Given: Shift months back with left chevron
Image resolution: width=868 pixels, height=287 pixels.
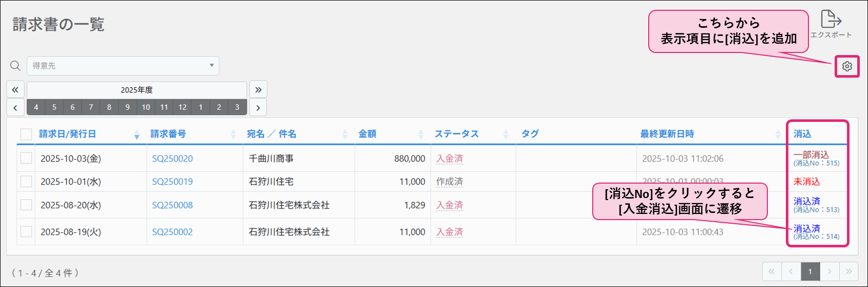Looking at the screenshot, I should coord(15,107).
